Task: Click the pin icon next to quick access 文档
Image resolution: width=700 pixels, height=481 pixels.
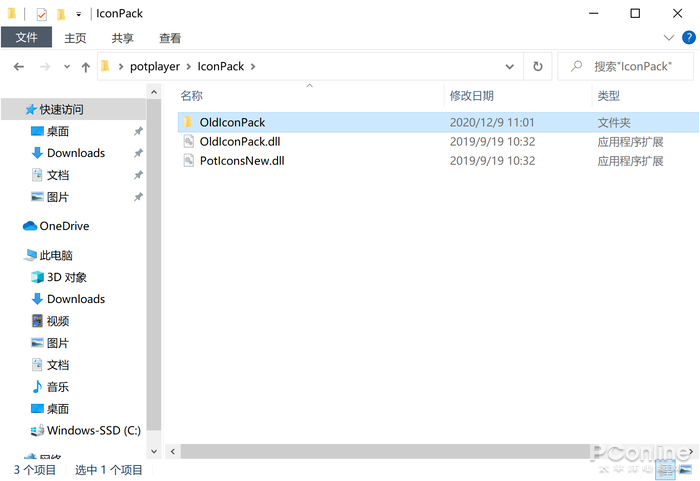Action: 138,175
